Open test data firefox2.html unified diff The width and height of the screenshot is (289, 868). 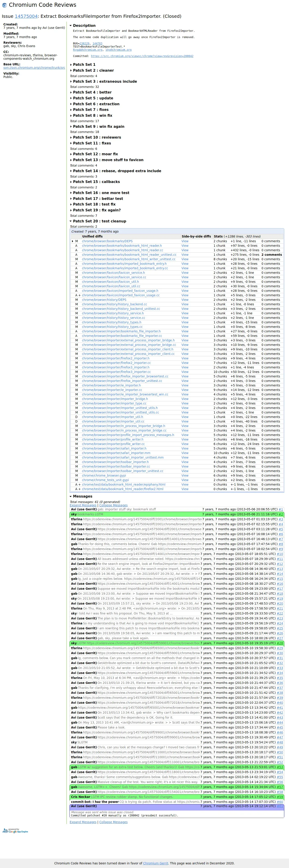122,489
